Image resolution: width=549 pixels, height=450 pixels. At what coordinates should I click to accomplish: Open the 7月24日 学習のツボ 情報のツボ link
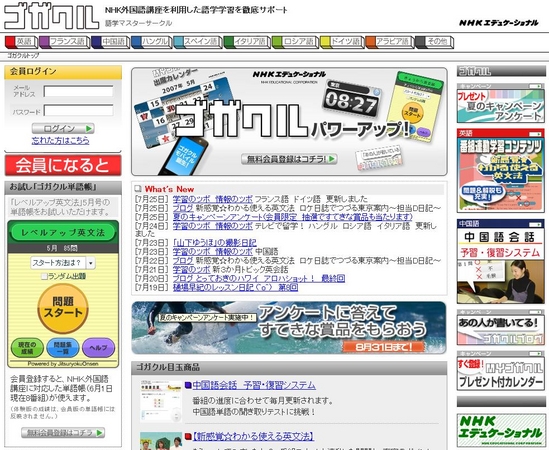click(x=213, y=226)
